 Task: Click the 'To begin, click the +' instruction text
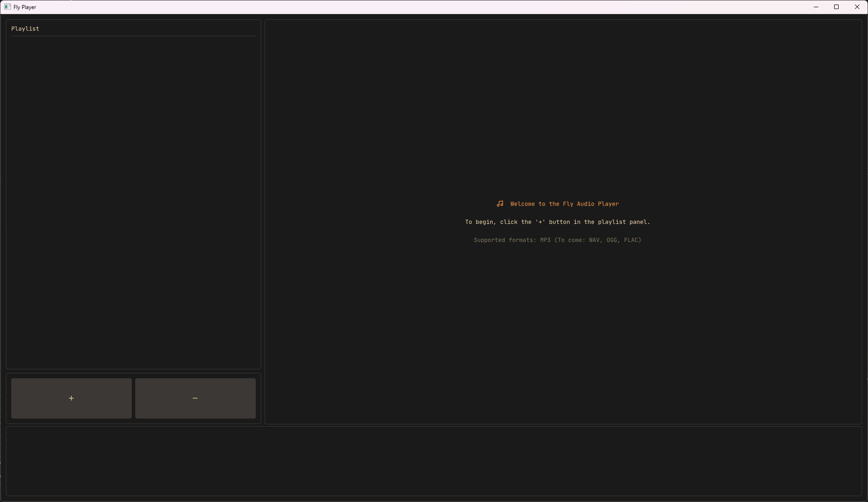click(557, 222)
